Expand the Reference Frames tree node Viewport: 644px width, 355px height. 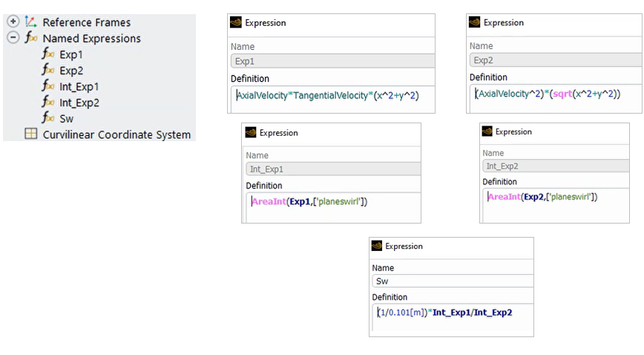point(13,22)
